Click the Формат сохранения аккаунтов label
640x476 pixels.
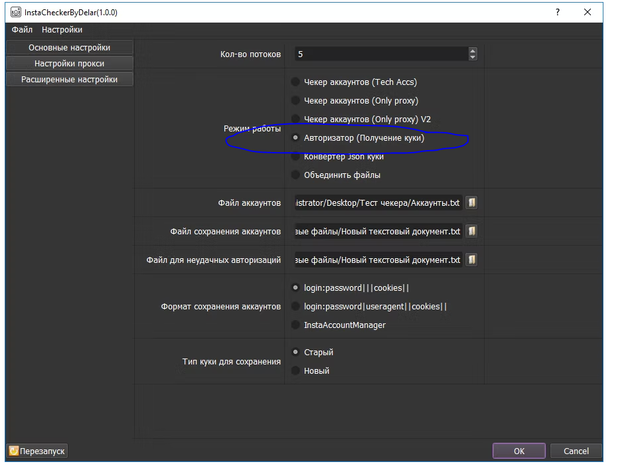220,307
